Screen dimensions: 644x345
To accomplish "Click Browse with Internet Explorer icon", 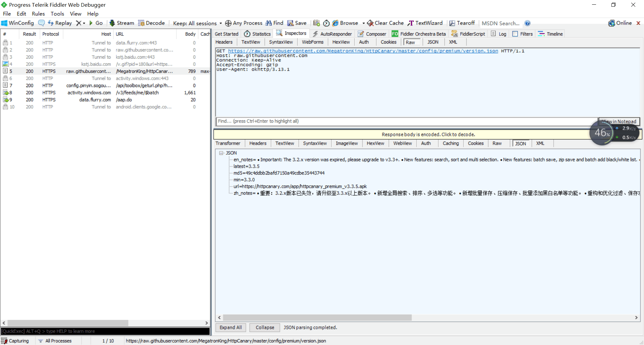I will (345, 23).
